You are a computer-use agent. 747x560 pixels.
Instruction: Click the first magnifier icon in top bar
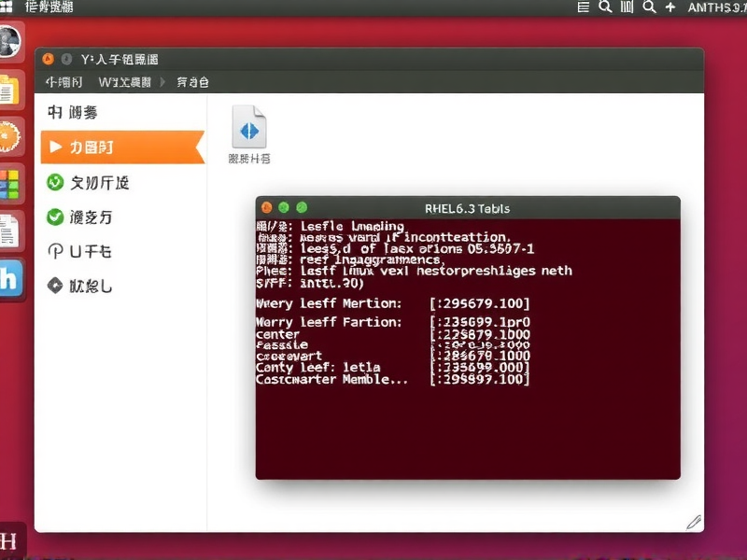605,7
